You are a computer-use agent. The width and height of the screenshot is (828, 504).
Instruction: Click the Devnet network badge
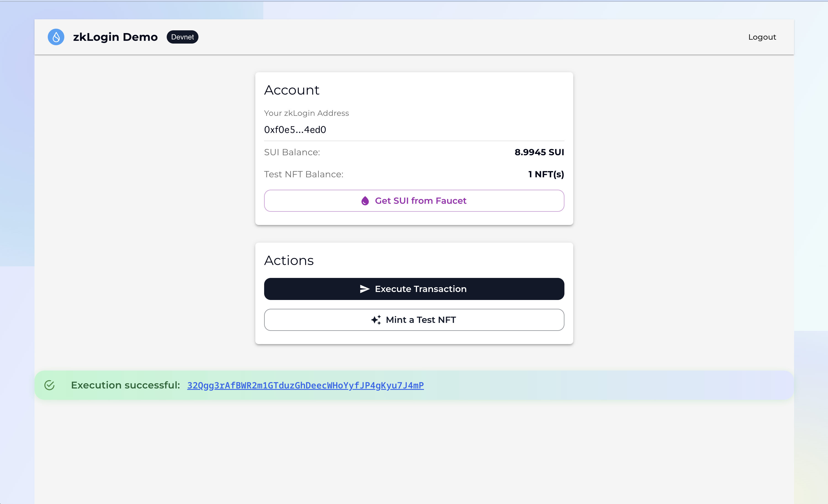[182, 37]
